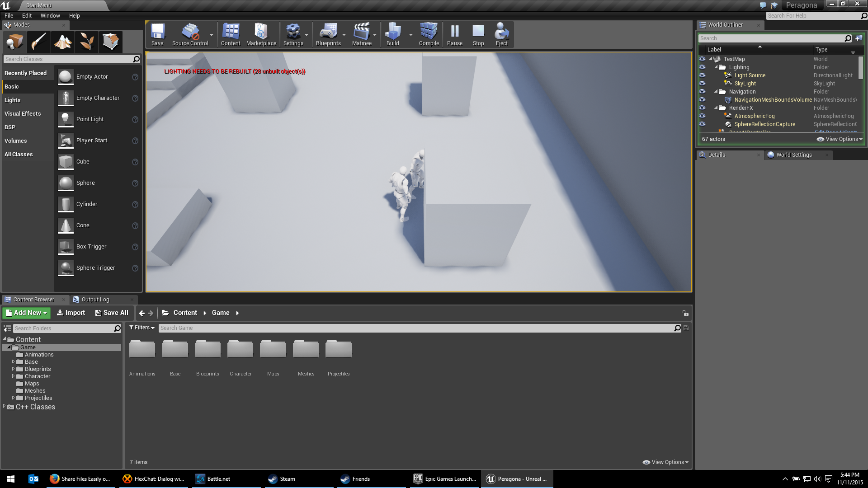Screen dimensions: 868x488
Task: Select the Box Trigger icon
Action: point(66,247)
